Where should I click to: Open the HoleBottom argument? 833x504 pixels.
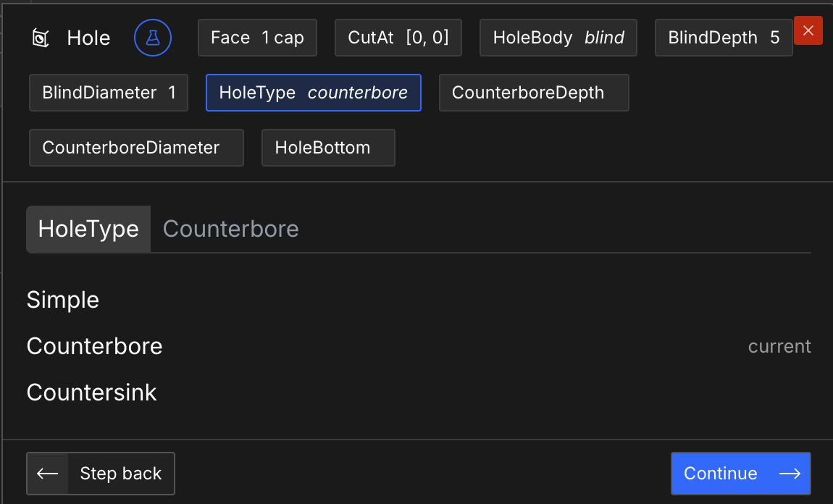(328, 148)
